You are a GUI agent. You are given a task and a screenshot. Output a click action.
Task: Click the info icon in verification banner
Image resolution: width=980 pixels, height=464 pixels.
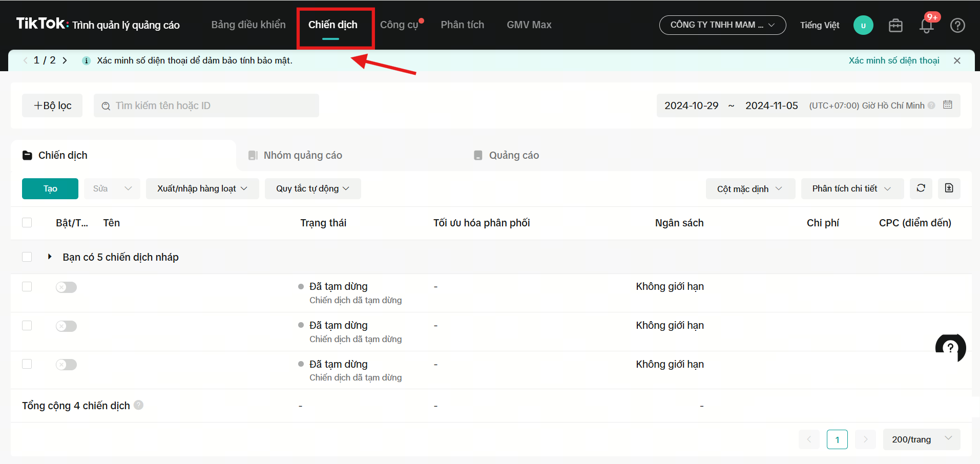coord(86,60)
